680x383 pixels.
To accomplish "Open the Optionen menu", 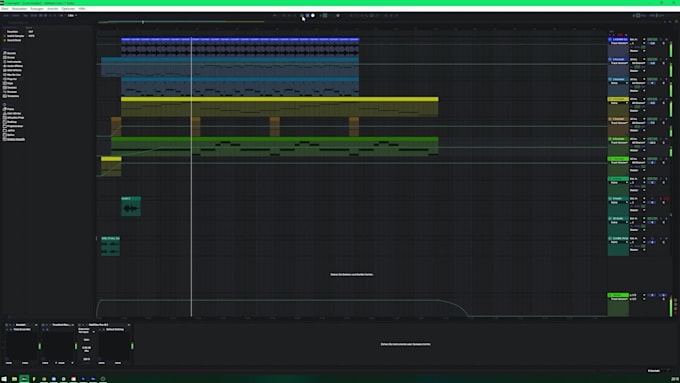I will [x=68, y=9].
